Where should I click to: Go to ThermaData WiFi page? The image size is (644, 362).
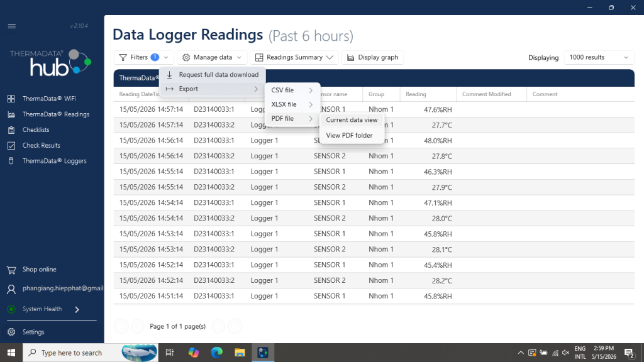(49, 99)
